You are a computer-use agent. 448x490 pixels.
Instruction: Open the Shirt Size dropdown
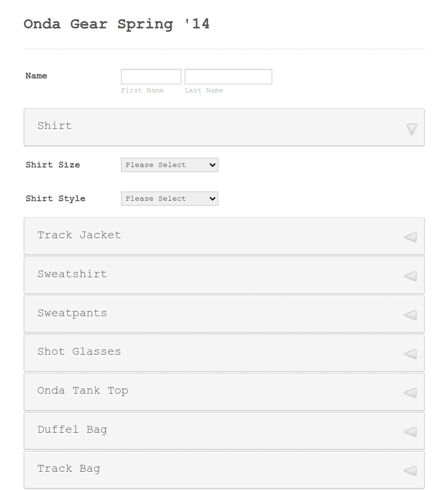coord(170,165)
